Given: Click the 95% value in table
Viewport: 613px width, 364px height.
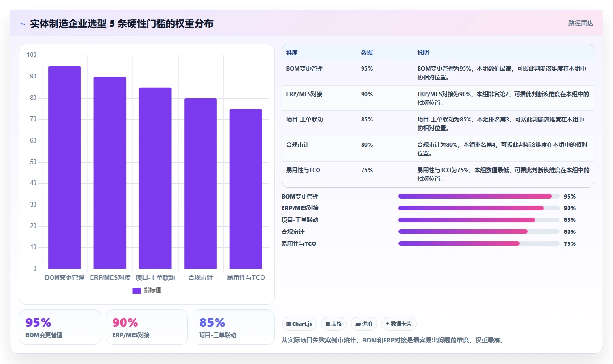Looking at the screenshot, I should click(367, 69).
